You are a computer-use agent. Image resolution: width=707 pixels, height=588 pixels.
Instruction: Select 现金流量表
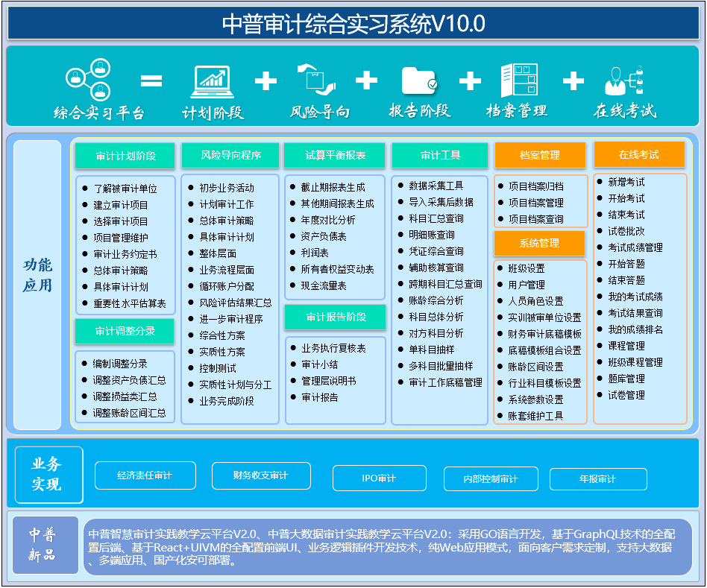(323, 285)
